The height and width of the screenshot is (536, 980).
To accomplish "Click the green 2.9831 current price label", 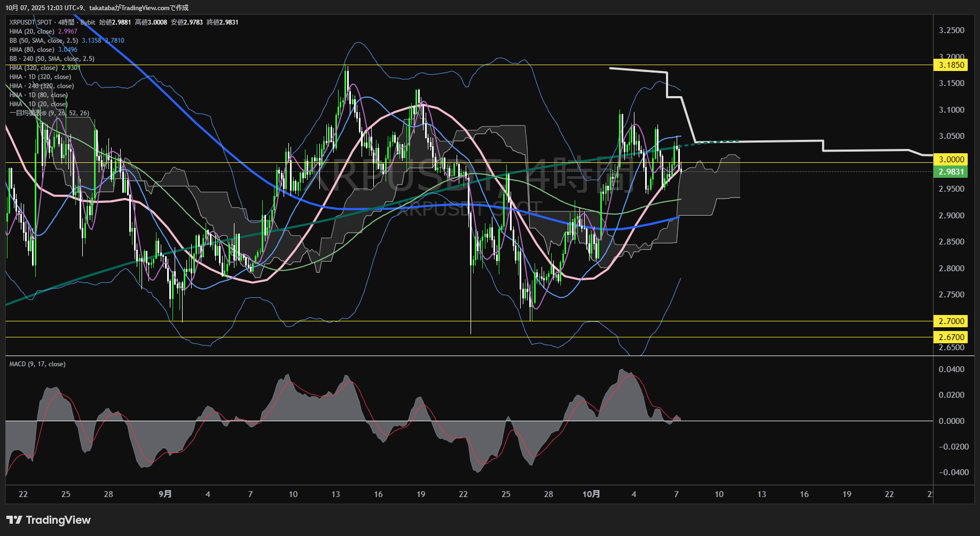I will [x=951, y=172].
